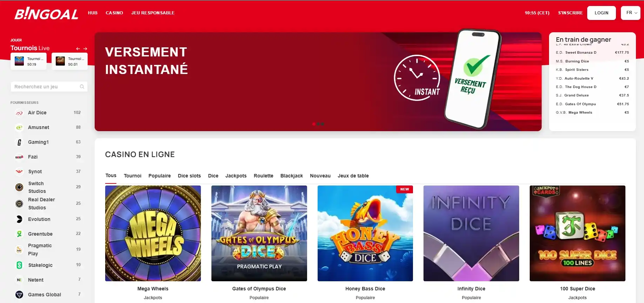Select the Populaire tab

tap(160, 176)
